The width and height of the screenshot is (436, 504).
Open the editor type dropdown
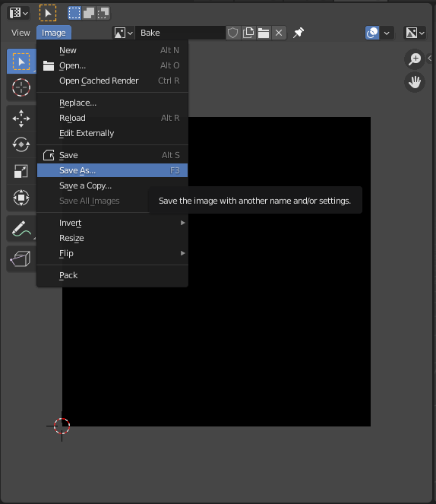pos(19,13)
